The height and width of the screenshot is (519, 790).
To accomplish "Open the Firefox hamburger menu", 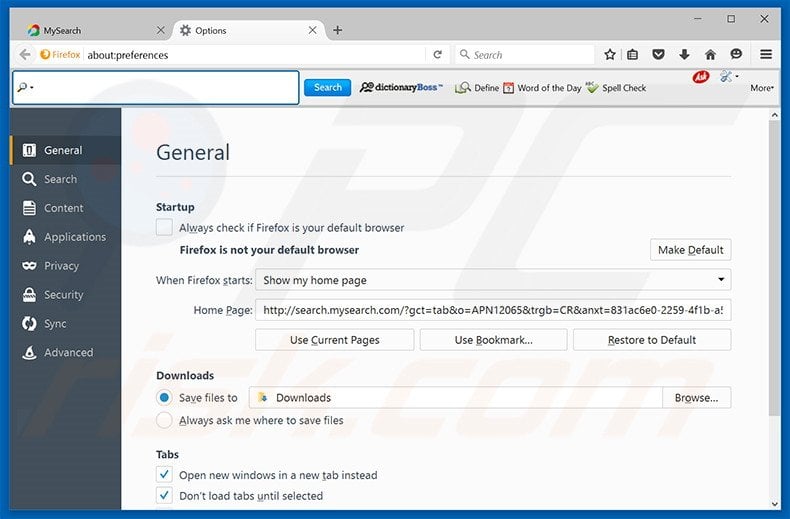I will 766,54.
